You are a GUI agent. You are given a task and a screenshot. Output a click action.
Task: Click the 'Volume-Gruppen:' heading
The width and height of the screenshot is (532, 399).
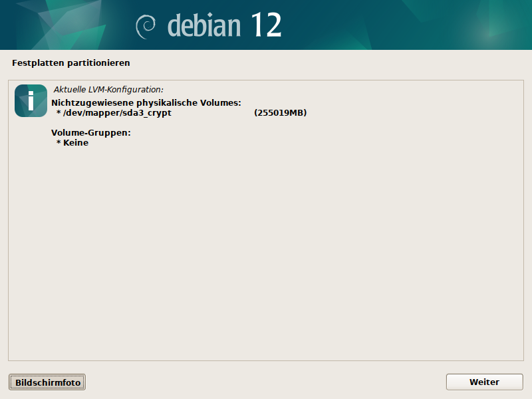pyautogui.click(x=90, y=132)
